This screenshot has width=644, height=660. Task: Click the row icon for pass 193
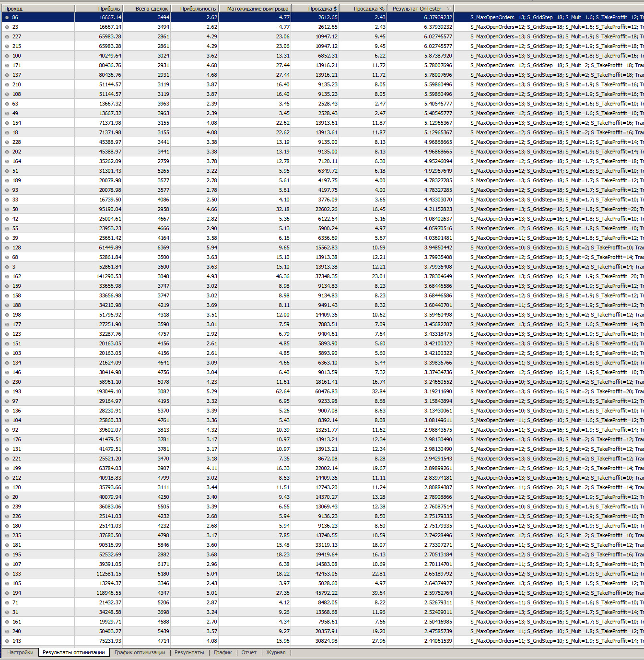pyautogui.click(x=7, y=391)
